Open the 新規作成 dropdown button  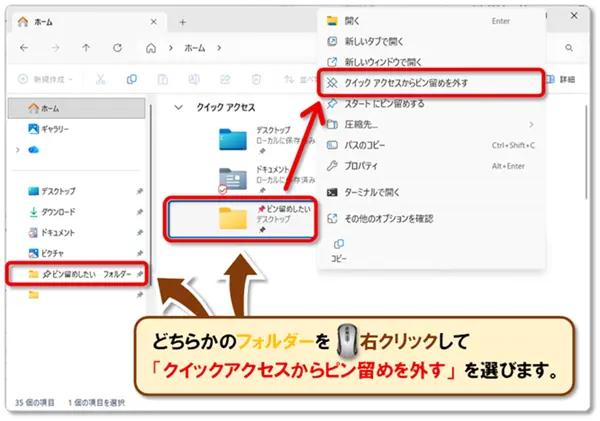(45, 79)
